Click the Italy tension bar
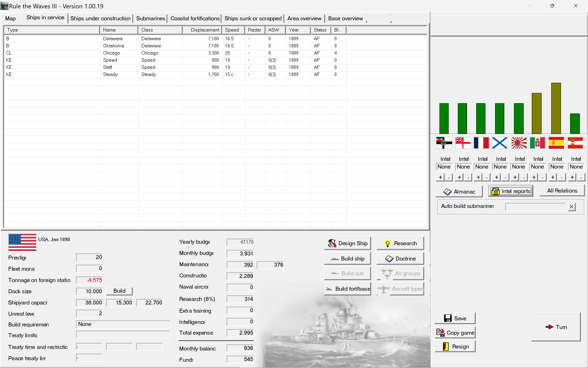The width and height of the screenshot is (588, 368). 537,113
